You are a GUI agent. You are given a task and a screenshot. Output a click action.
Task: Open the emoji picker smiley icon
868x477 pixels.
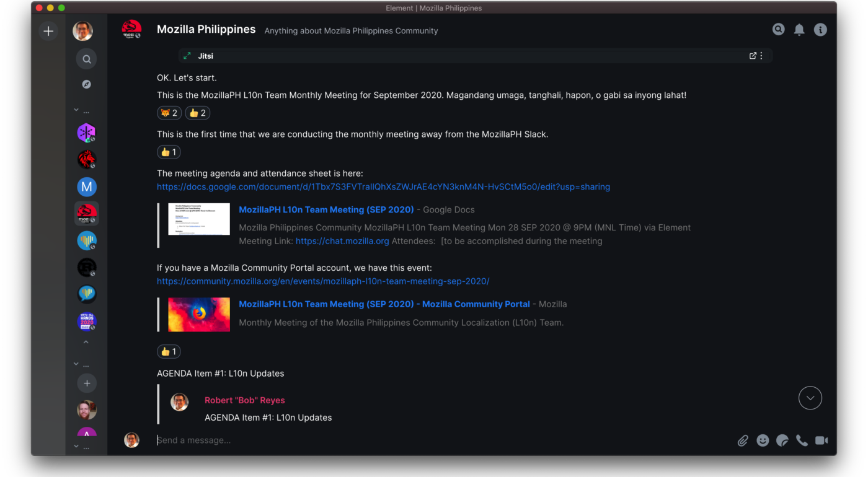[x=763, y=440]
